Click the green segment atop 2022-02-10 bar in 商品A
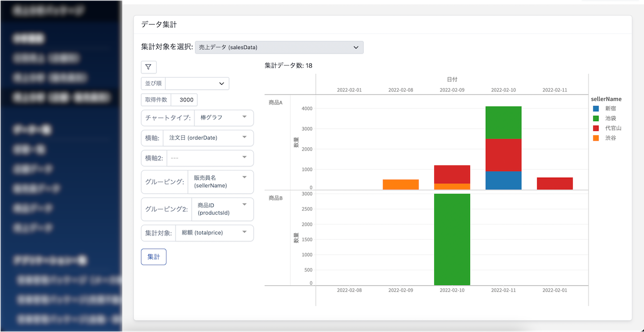Screen dimensions: 644x332 click(503, 122)
